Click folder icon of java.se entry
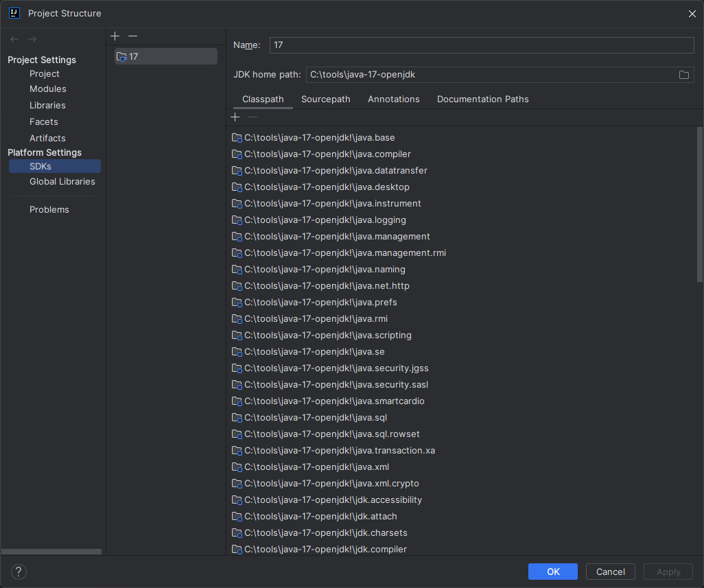This screenshot has height=588, width=704. [x=237, y=352]
